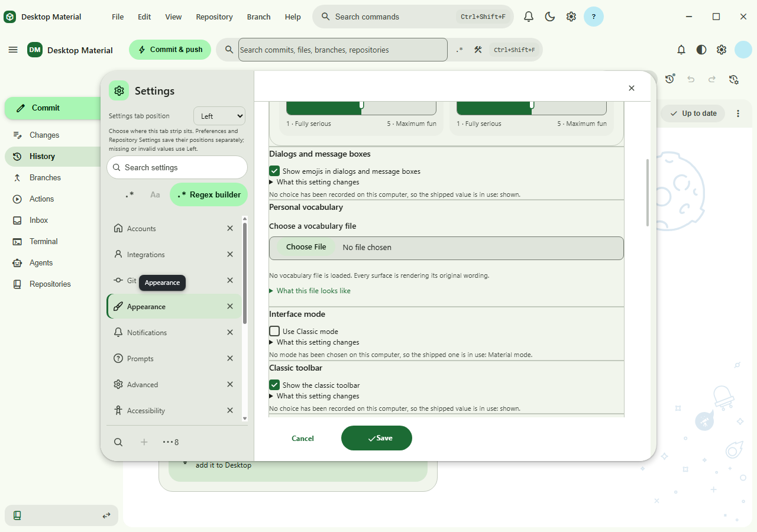Click the history clock with gear icon
This screenshot has height=532, width=757.
point(734,79)
